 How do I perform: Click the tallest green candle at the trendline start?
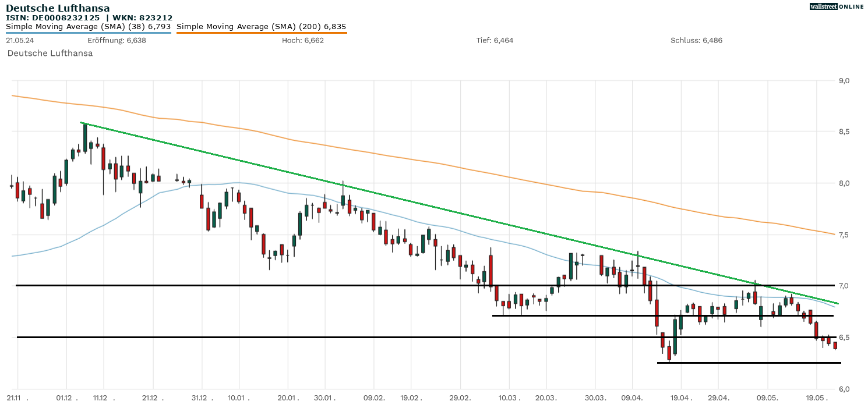85,137
